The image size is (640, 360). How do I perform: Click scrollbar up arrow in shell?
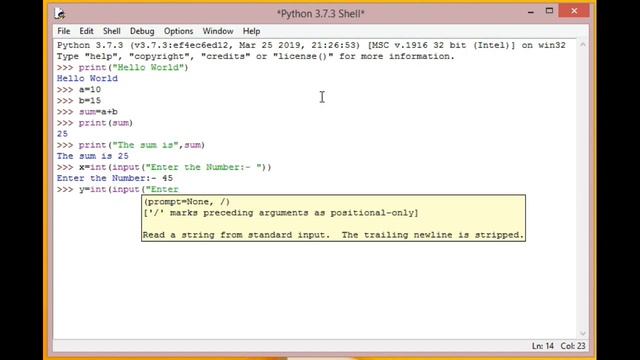(x=583, y=44)
